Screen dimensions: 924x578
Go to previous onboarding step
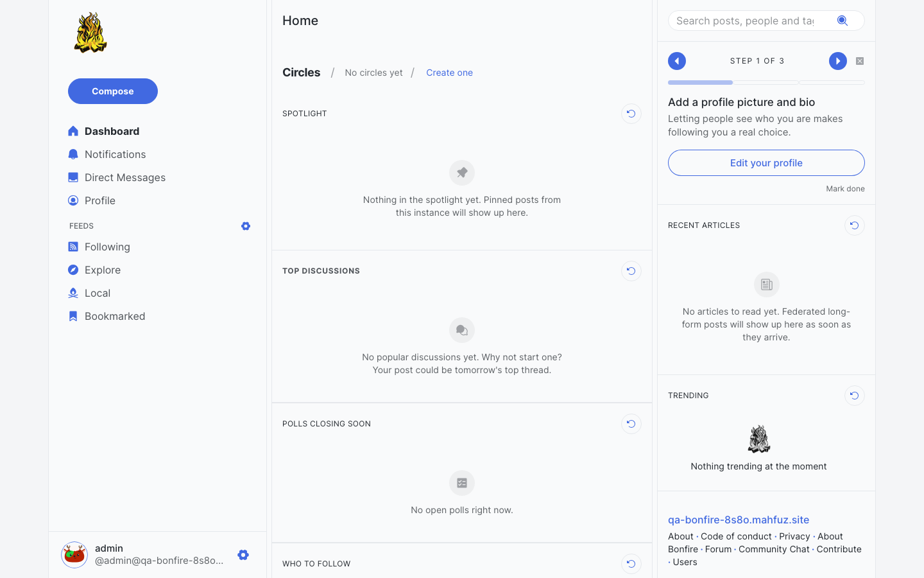tap(677, 61)
